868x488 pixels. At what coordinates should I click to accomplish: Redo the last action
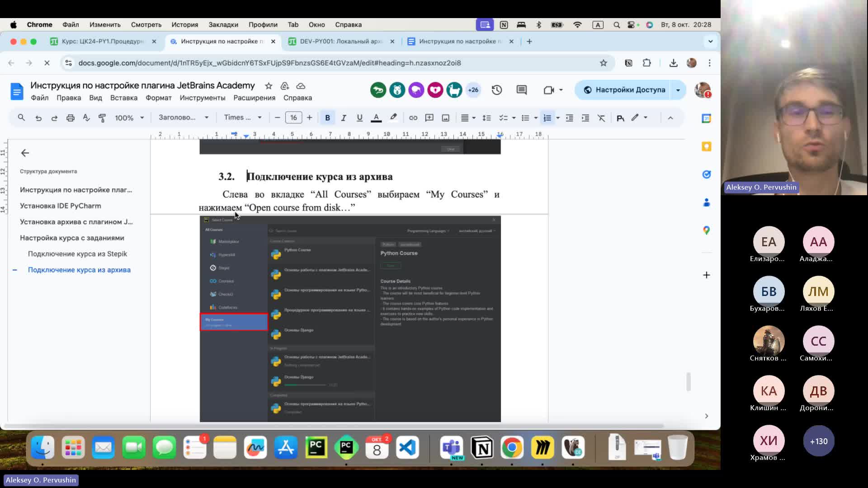point(54,118)
